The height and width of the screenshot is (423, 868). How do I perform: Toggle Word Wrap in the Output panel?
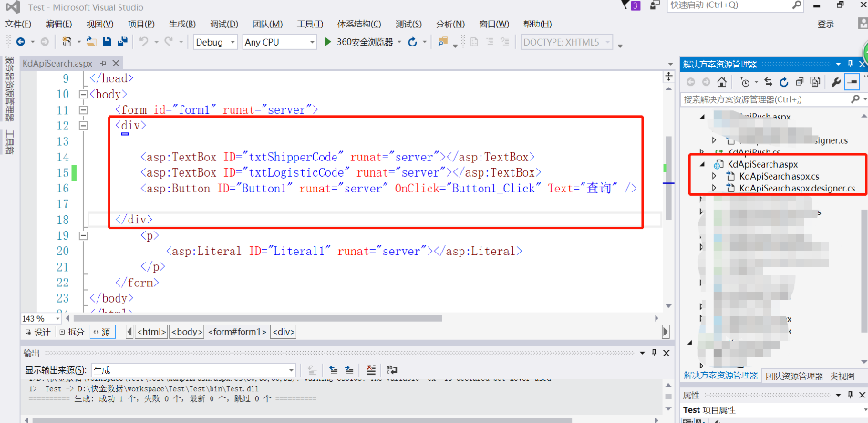click(x=392, y=369)
